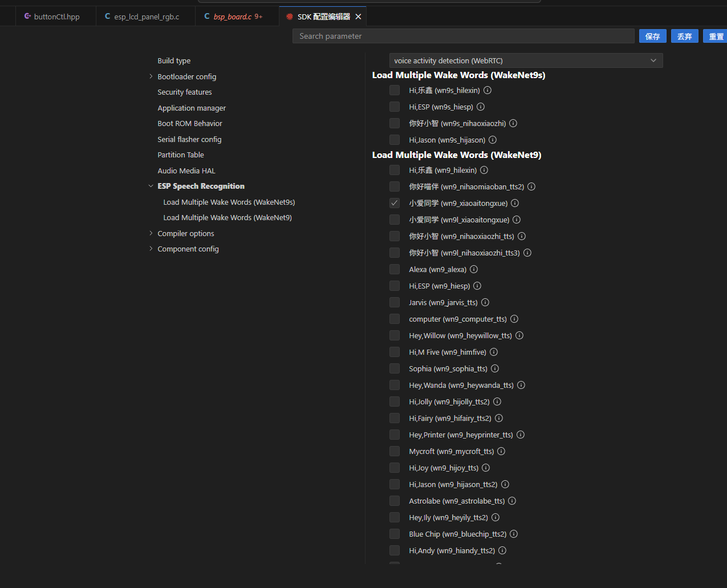727x588 pixels.
Task: Collapse the ESP Speech Recognition section
Action: 151,186
